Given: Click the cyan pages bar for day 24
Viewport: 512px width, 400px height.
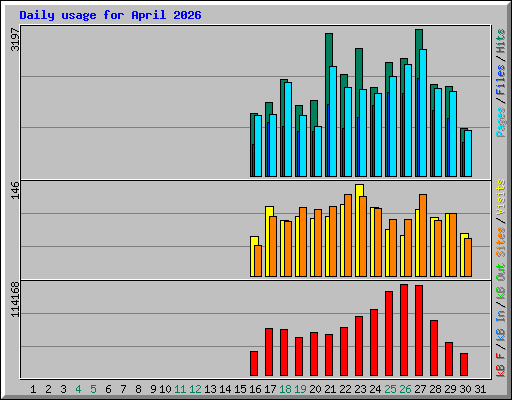Looking at the screenshot, I should [x=378, y=135].
